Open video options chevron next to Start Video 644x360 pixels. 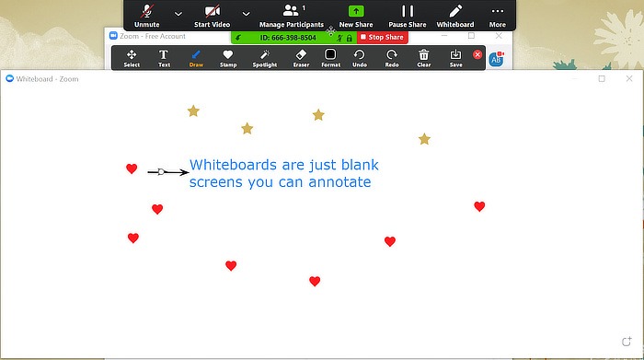click(x=246, y=14)
